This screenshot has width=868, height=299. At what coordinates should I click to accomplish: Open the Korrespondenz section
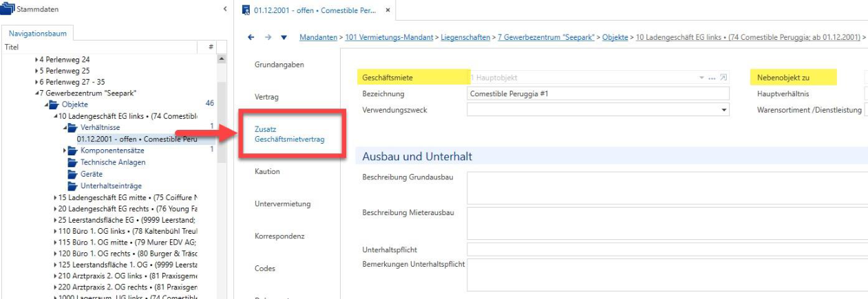(x=279, y=236)
